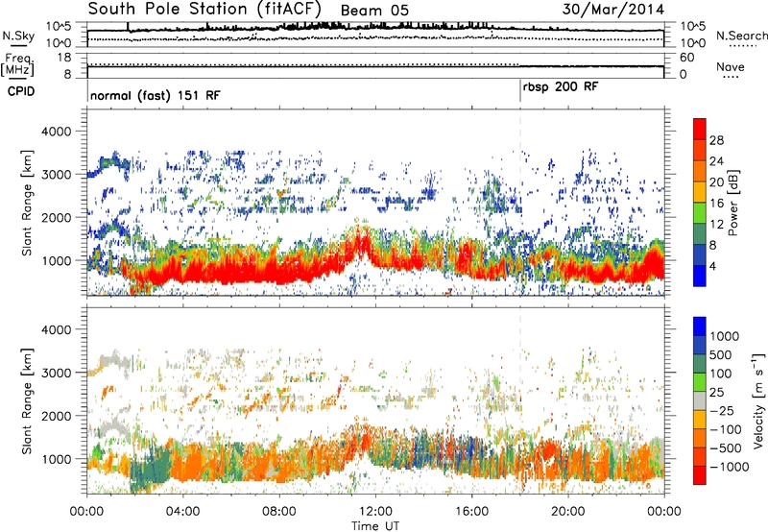Click the "08:00" time axis label

(279, 512)
